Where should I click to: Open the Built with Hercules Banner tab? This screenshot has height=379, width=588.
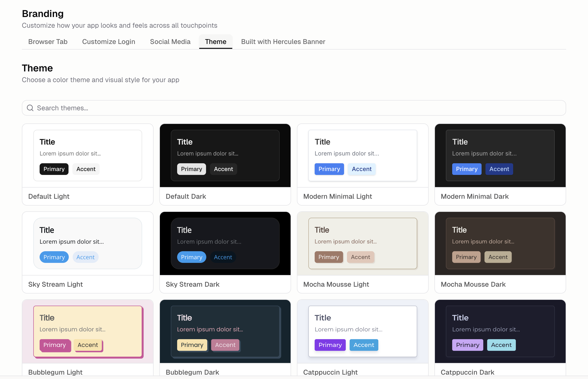tap(283, 42)
